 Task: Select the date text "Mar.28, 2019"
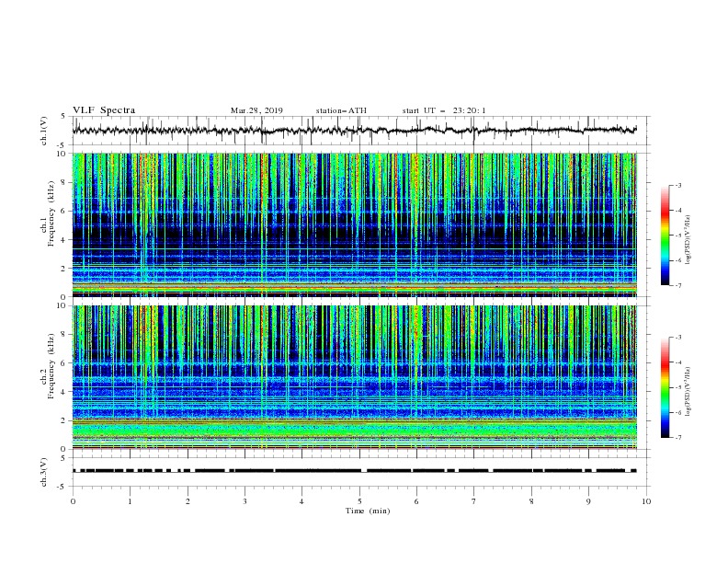point(256,110)
